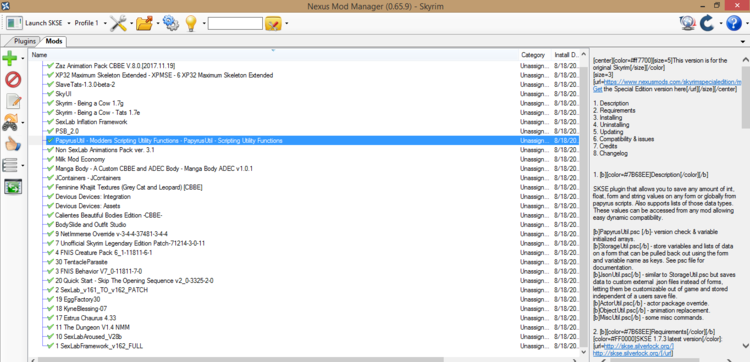
Task: Click the Nexus Mod Manager title bar icon
Action: point(6,5)
